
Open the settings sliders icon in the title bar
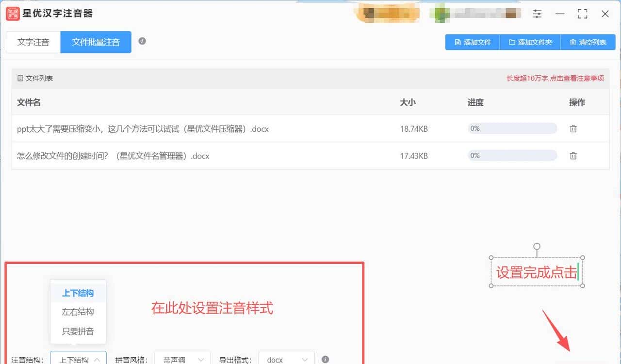pyautogui.click(x=537, y=14)
